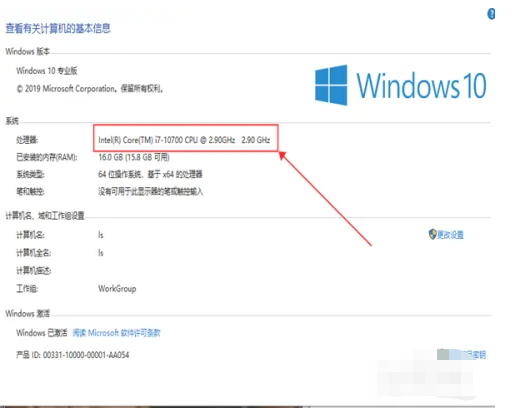Open the 更改设置 link
527x412 pixels.
click(x=450, y=235)
